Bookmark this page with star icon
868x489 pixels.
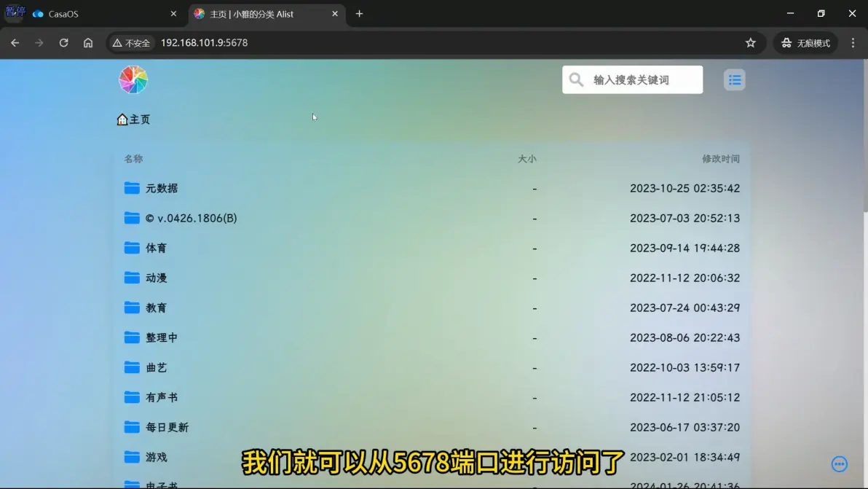751,43
